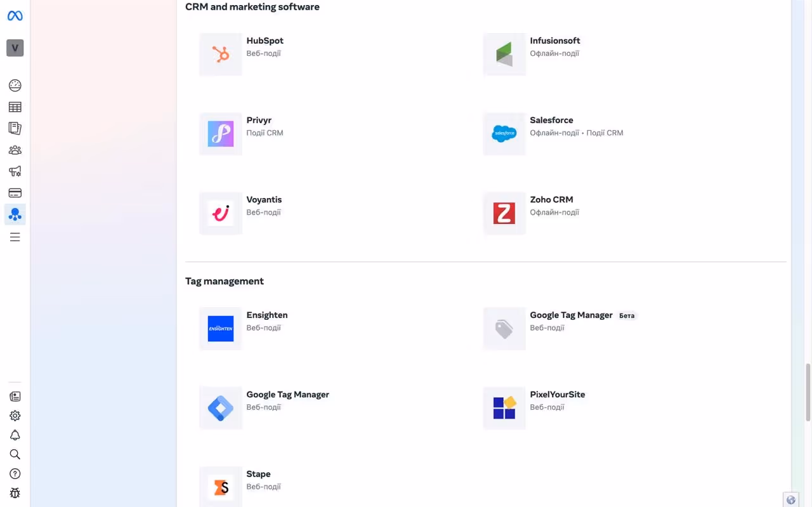The image size is (812, 507).
Task: Open the table grid icon in sidebar
Action: click(x=15, y=107)
